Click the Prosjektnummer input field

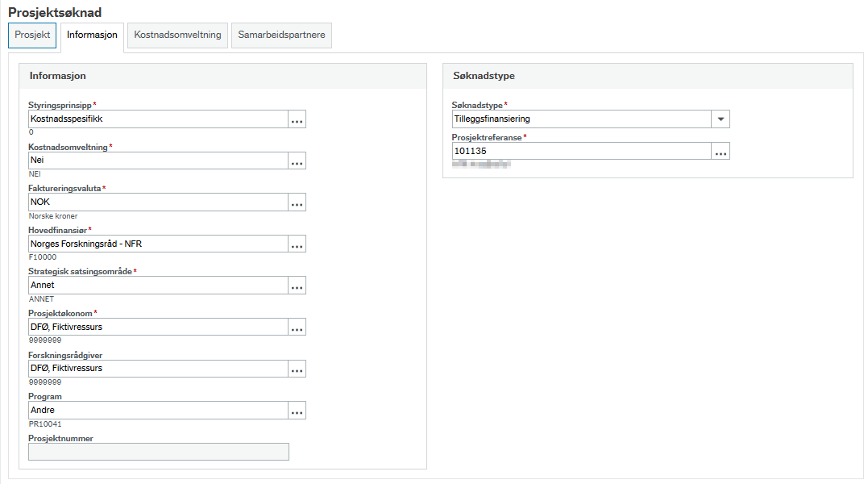(158, 452)
